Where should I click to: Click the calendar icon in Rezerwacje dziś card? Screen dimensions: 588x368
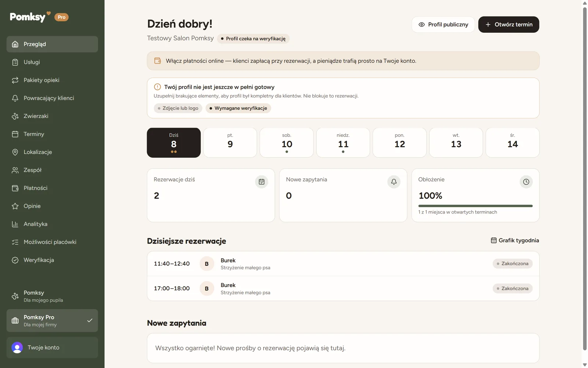click(x=262, y=182)
